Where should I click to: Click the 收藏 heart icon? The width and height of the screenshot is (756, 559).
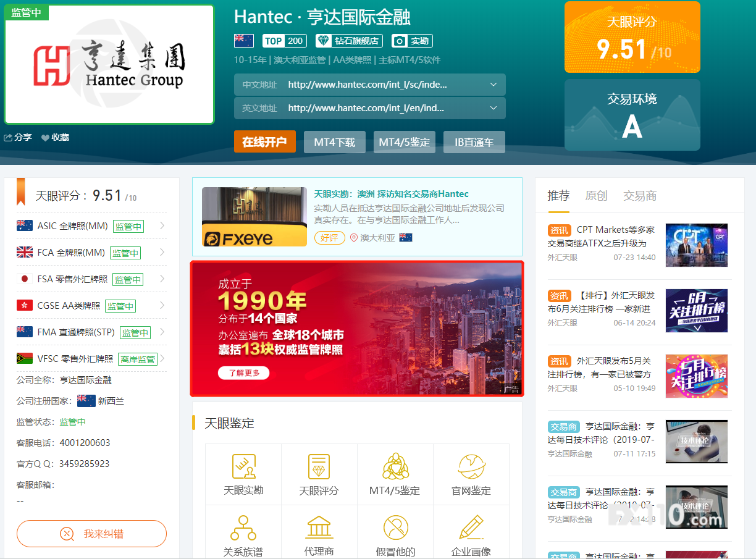[45, 138]
